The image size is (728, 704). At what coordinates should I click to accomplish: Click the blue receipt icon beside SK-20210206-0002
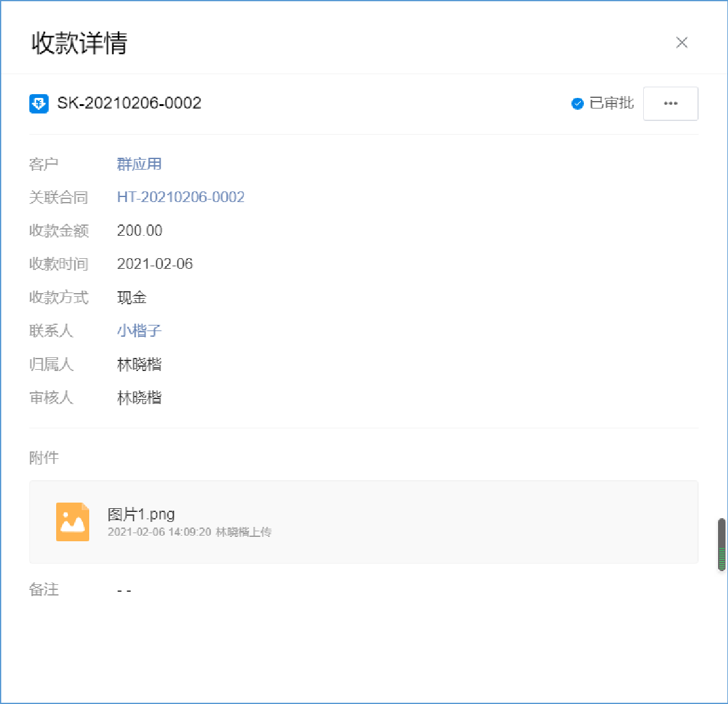[x=39, y=104]
